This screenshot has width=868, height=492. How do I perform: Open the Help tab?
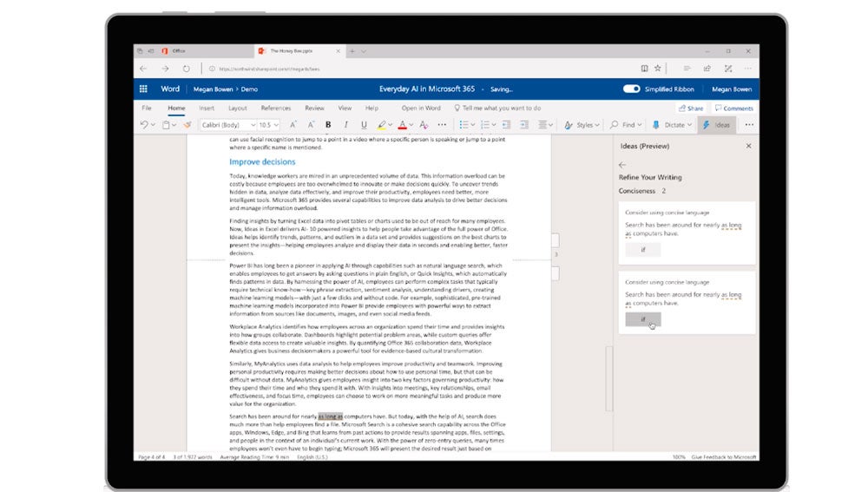click(372, 108)
